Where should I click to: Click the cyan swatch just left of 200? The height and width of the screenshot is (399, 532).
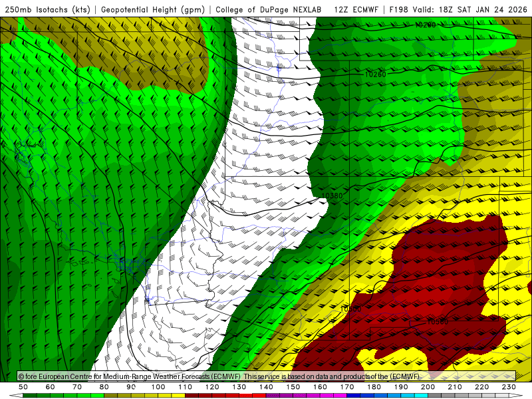[x=421, y=395]
